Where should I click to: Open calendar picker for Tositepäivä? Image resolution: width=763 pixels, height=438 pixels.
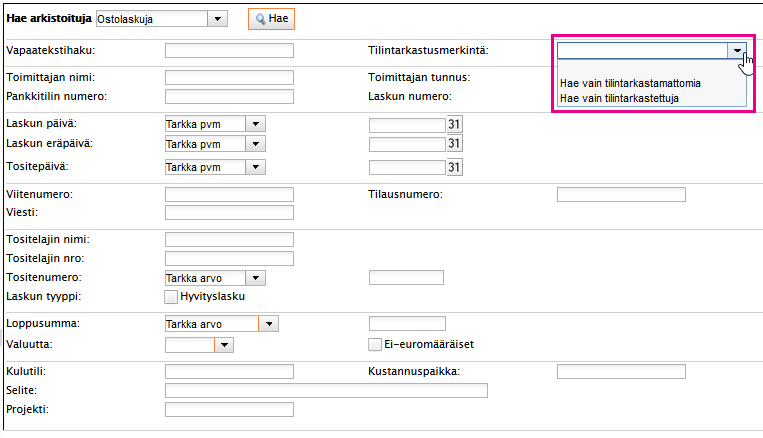pyautogui.click(x=454, y=167)
